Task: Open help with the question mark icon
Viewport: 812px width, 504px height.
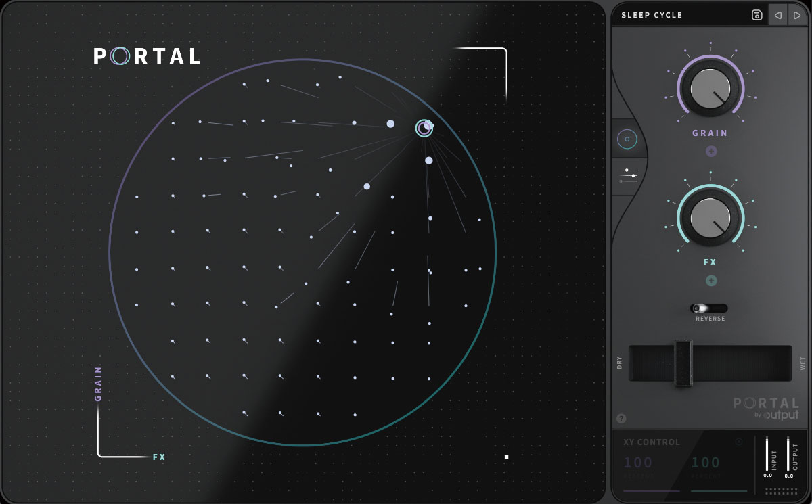Action: tap(621, 419)
